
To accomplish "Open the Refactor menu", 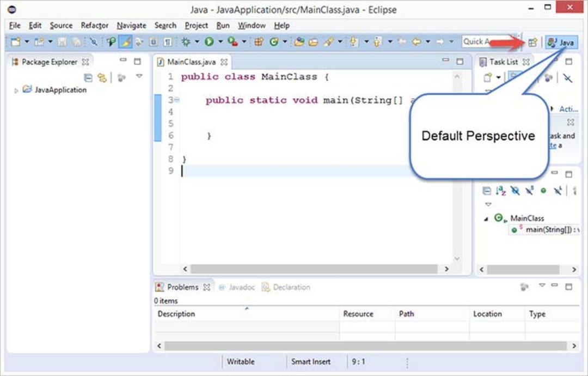I will coord(95,26).
